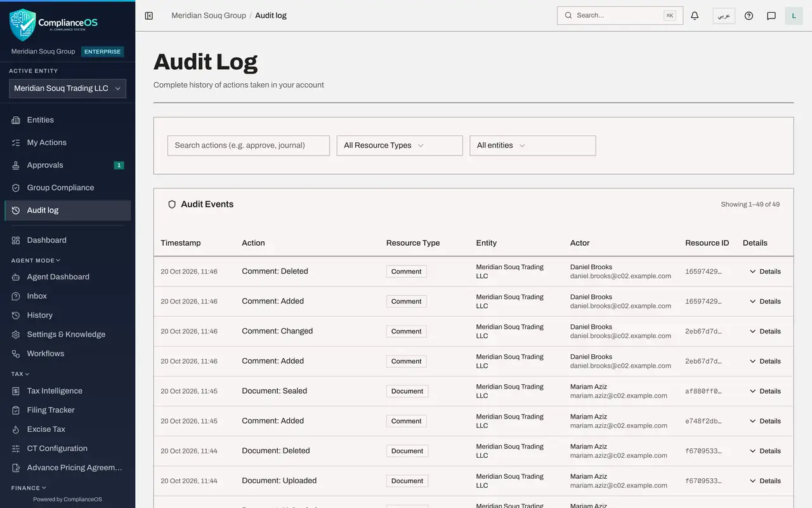Expand Details for Document: Deleted row

[x=765, y=451]
